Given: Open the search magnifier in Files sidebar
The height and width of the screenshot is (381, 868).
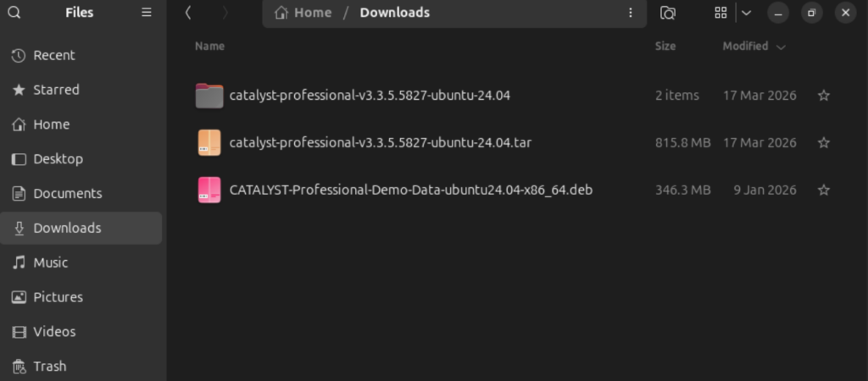Looking at the screenshot, I should pyautogui.click(x=14, y=12).
